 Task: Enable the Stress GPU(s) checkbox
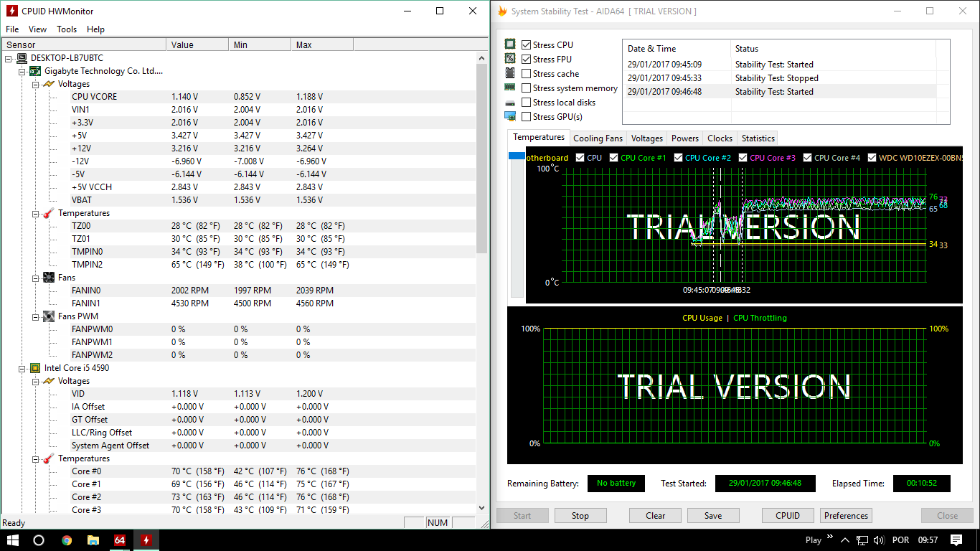pos(527,116)
